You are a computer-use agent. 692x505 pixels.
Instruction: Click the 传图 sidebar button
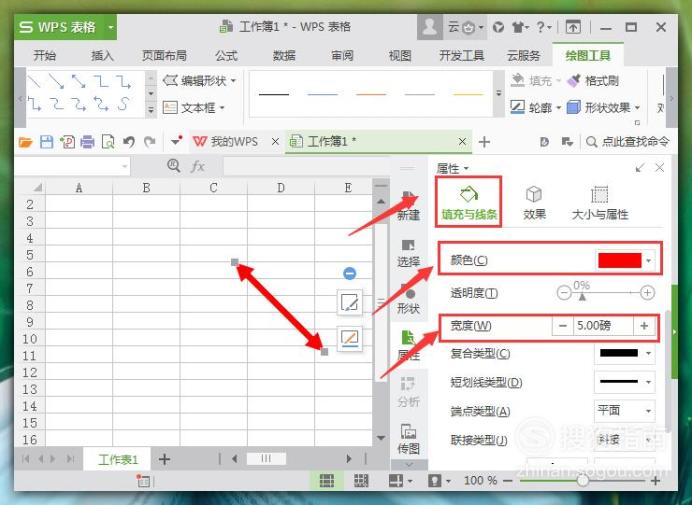point(408,439)
